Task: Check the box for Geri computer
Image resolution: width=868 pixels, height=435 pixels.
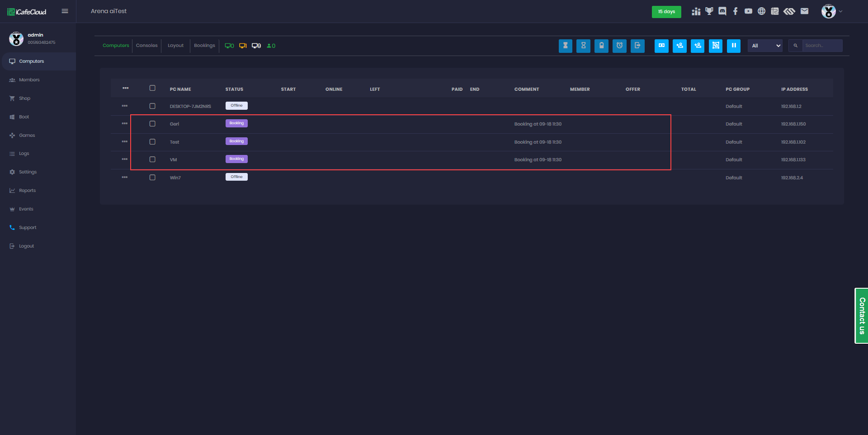Action: 152,124
